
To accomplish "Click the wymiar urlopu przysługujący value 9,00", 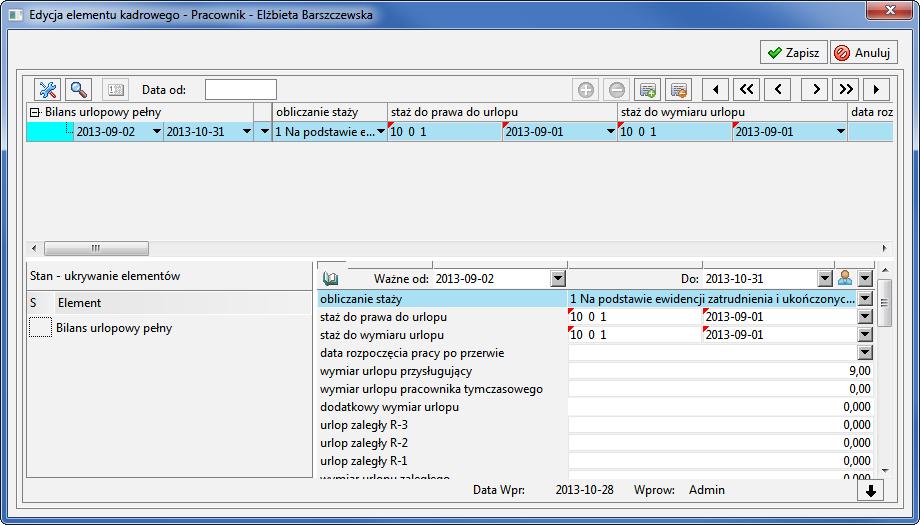I will [721, 371].
